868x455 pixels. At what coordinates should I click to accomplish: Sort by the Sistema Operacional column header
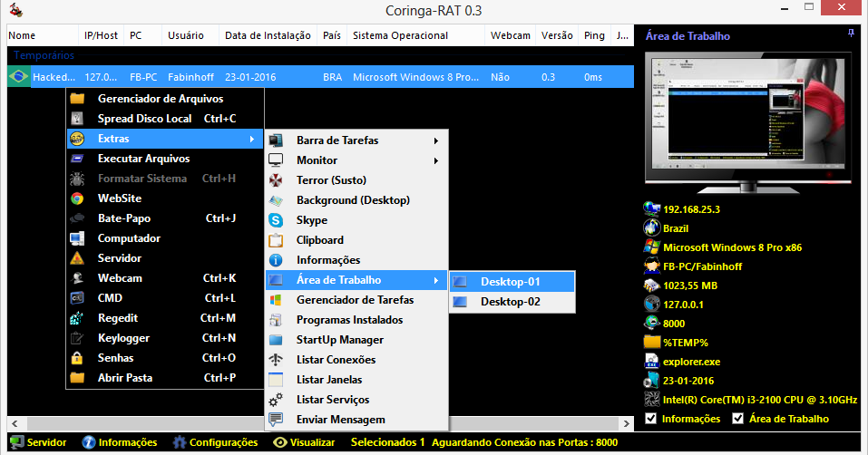415,35
